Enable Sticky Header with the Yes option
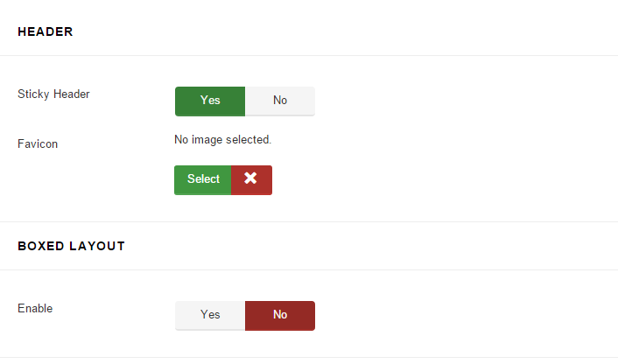Image resolution: width=618 pixels, height=364 pixels. (210, 101)
